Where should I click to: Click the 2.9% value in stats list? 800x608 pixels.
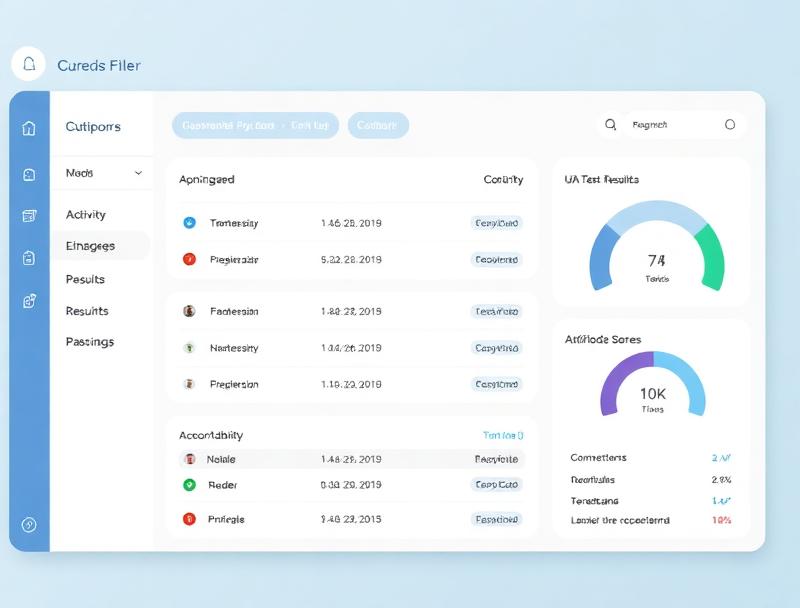pos(721,479)
